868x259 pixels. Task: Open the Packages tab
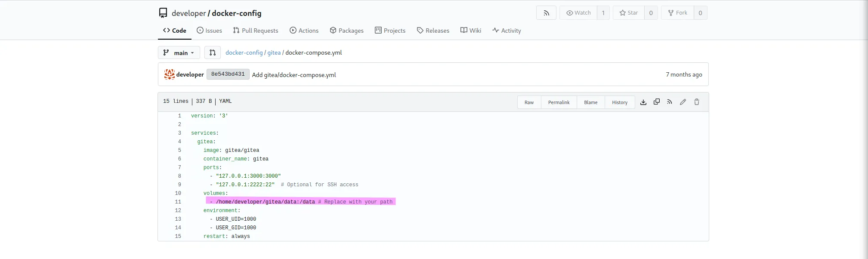pos(347,31)
